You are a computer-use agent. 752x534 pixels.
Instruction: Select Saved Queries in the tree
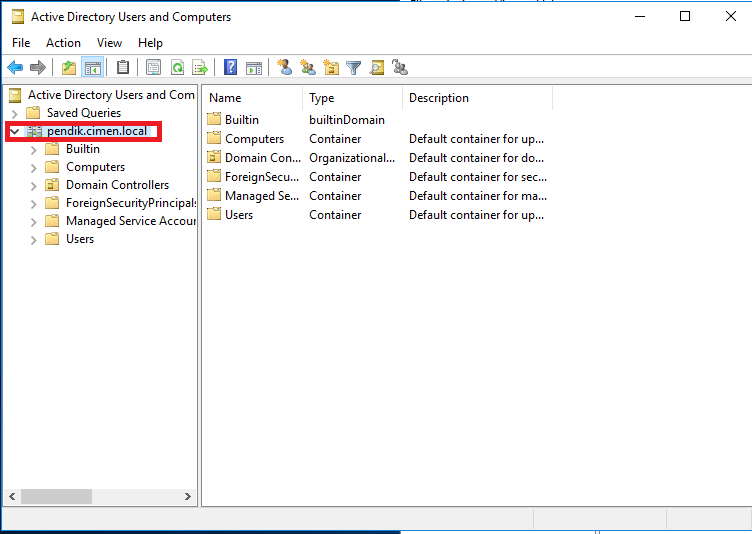[84, 113]
